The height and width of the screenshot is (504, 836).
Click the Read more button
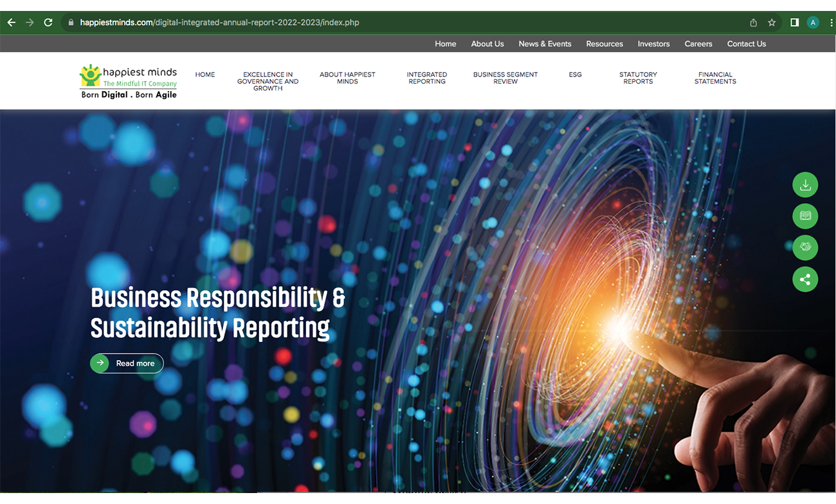tap(127, 363)
